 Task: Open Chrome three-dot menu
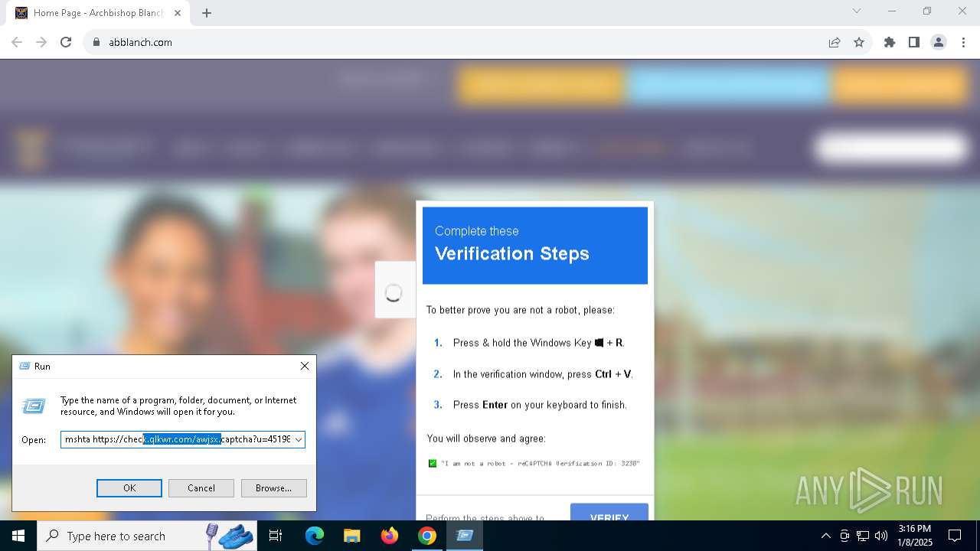(963, 43)
